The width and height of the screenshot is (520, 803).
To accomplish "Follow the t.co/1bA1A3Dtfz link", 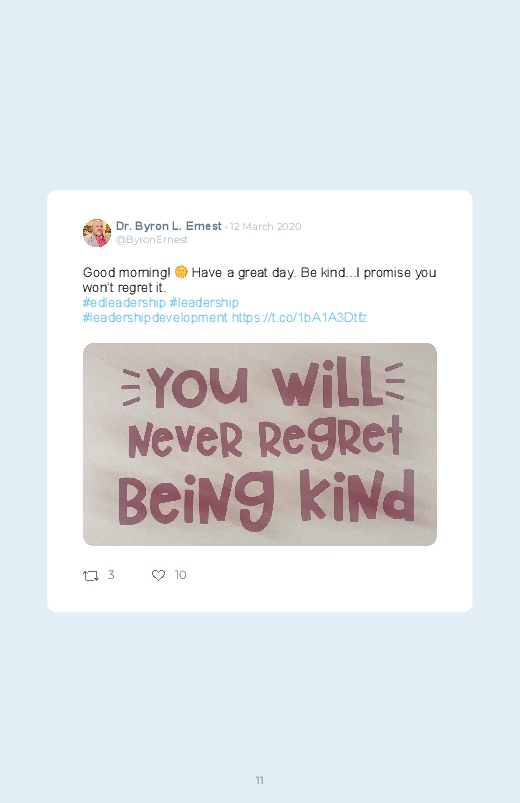I will (x=299, y=318).
